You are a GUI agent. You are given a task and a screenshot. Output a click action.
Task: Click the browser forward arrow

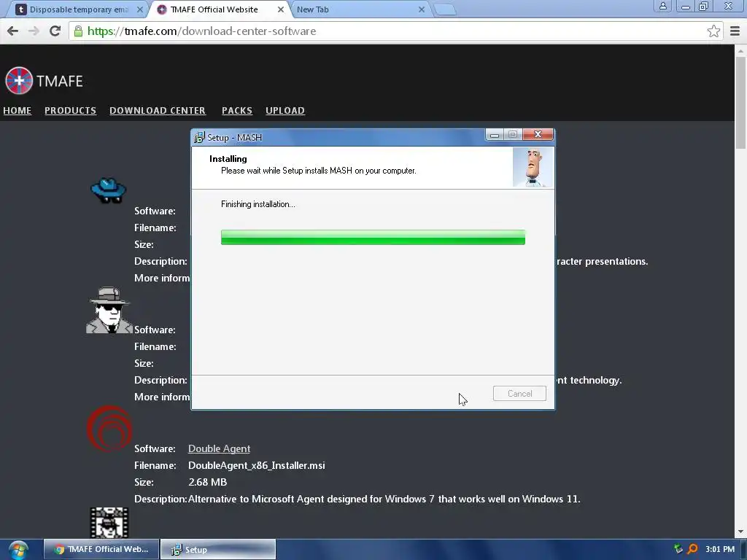coord(34,31)
